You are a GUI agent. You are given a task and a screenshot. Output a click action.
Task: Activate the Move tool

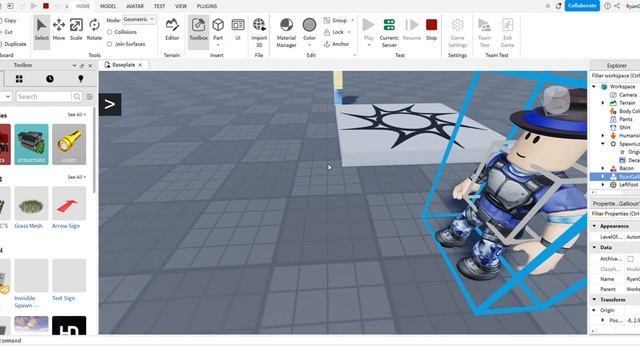pyautogui.click(x=59, y=29)
